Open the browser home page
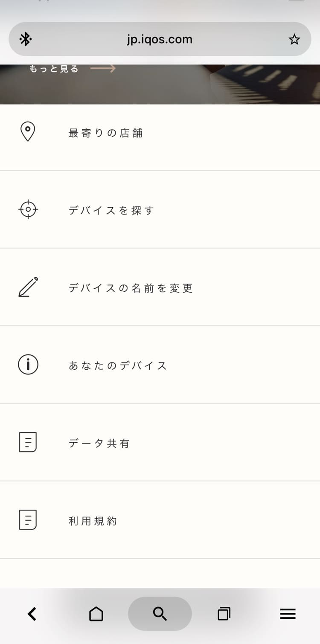This screenshot has height=644, width=320. [x=96, y=614]
